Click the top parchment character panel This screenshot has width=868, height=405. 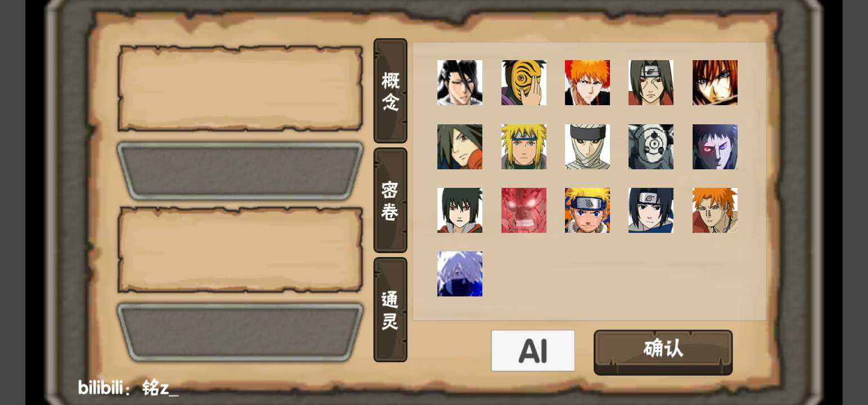(240, 89)
